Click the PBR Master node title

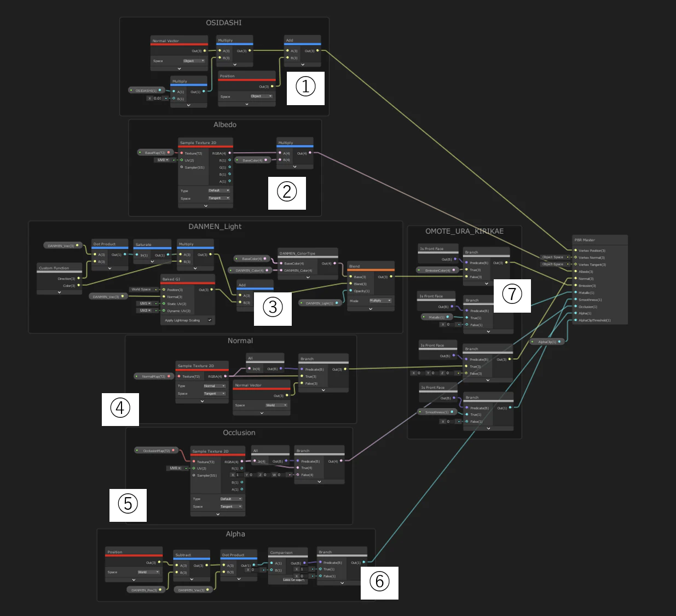[584, 240]
